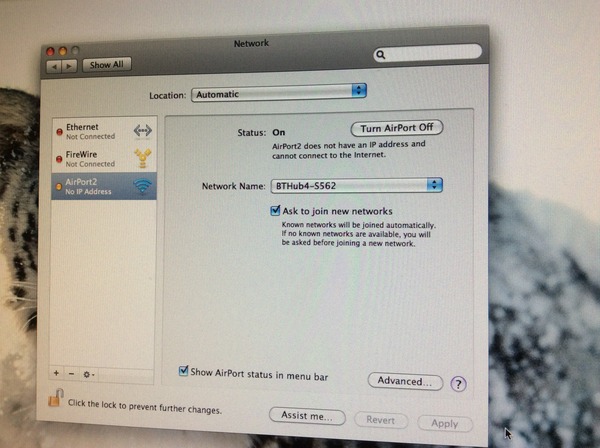
Task: Click the Revert button
Action: tap(381, 420)
